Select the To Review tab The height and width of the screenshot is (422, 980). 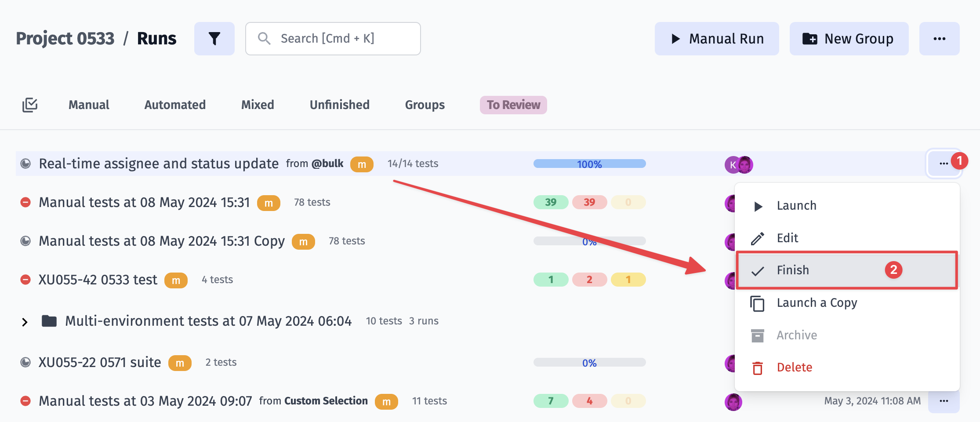point(513,105)
